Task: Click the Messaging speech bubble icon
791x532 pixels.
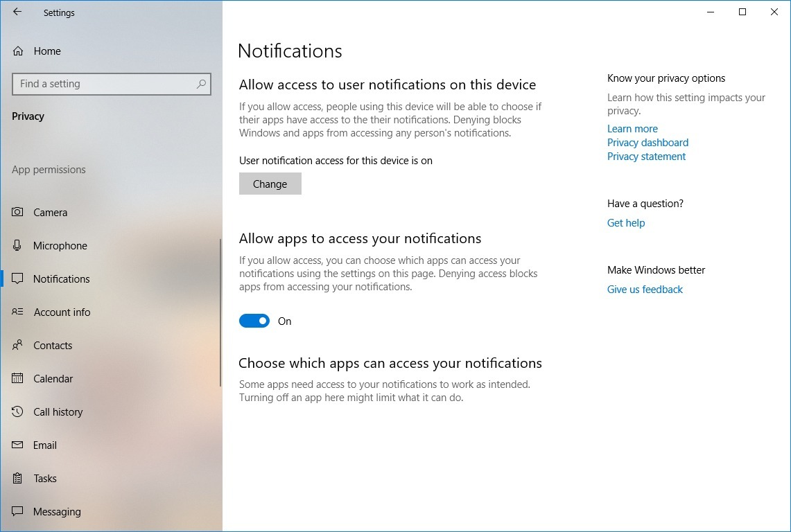Action: [x=17, y=511]
